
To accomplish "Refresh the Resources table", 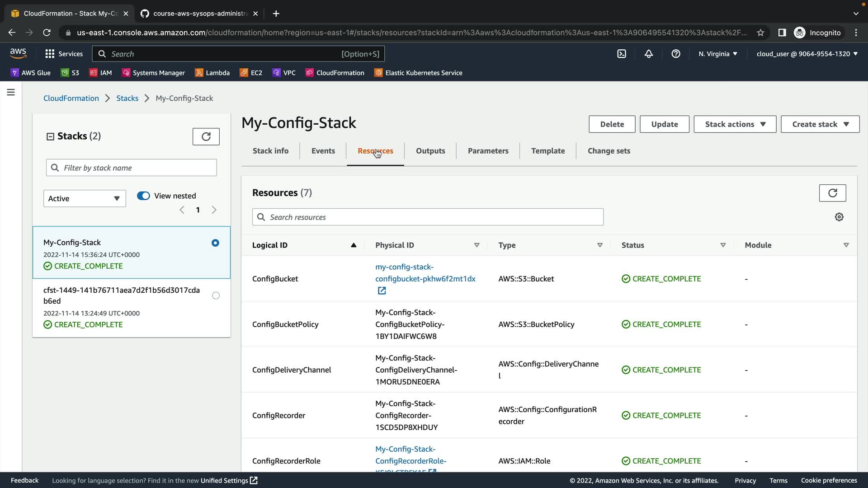I will click(x=832, y=193).
